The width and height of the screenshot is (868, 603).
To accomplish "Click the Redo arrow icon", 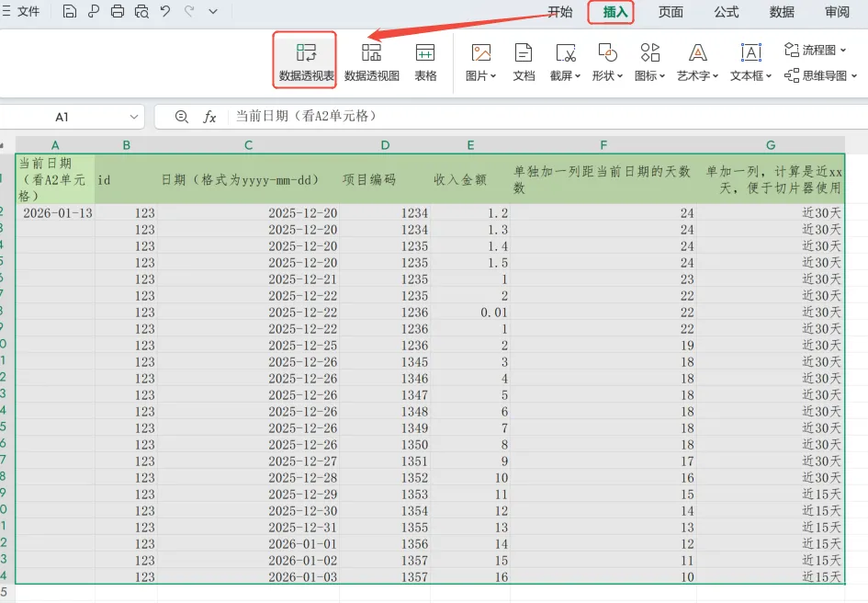I will click(x=189, y=11).
